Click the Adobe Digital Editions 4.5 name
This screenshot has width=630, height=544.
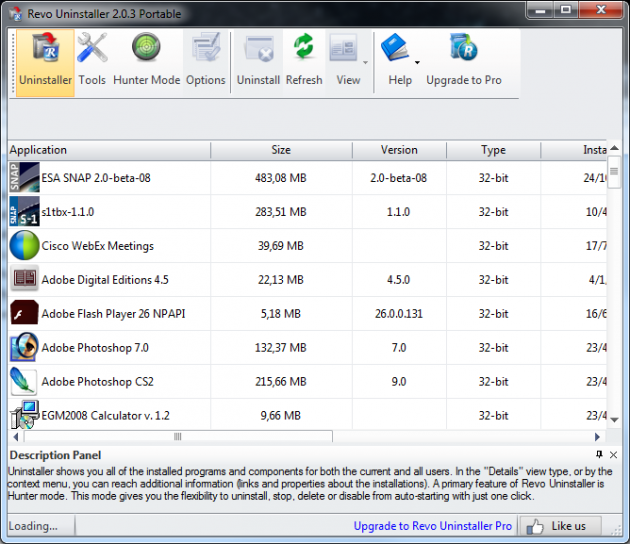pyautogui.click(x=105, y=280)
